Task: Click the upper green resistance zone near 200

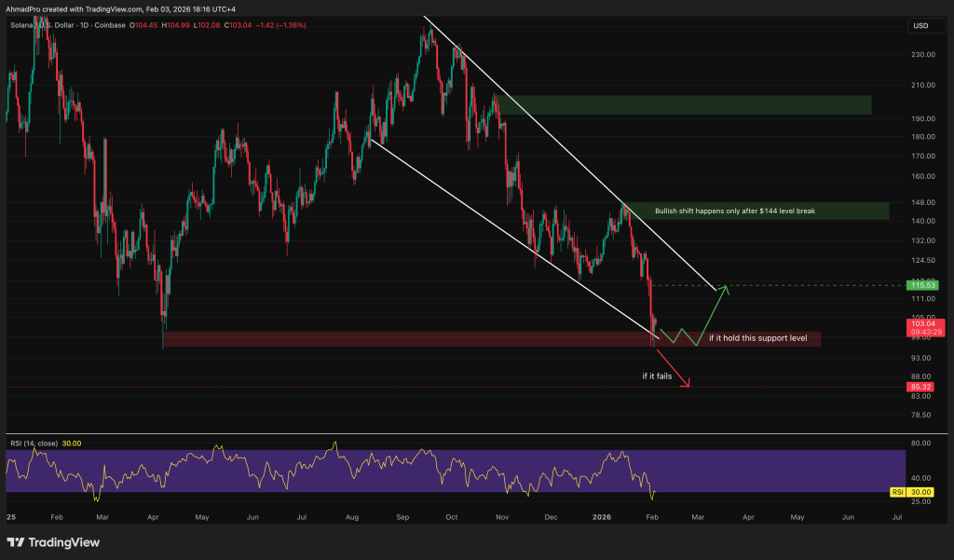Action: coord(685,104)
